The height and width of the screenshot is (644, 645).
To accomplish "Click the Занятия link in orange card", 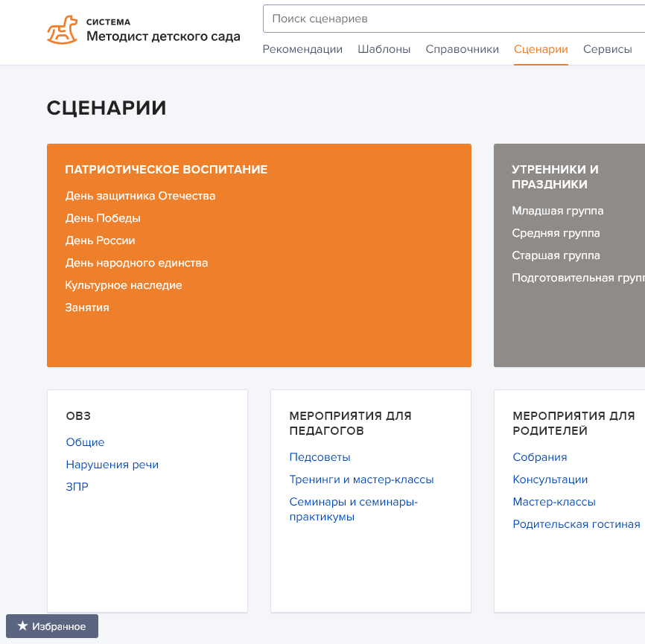I will pyautogui.click(x=87, y=307).
